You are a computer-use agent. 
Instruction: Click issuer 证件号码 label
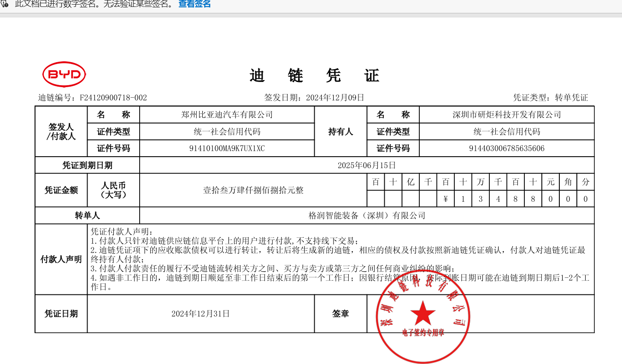[113, 148]
